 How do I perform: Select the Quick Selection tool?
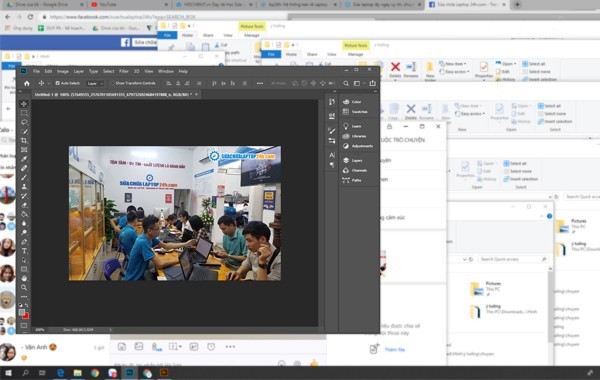(24, 131)
